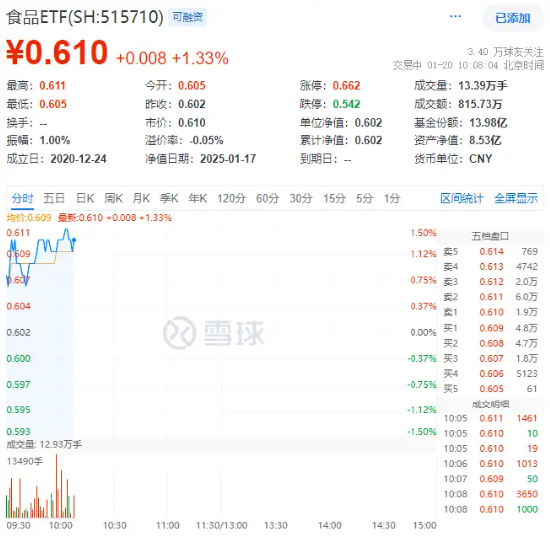
Task: Click the 卖1 order row at 0.610
Action: (x=490, y=312)
